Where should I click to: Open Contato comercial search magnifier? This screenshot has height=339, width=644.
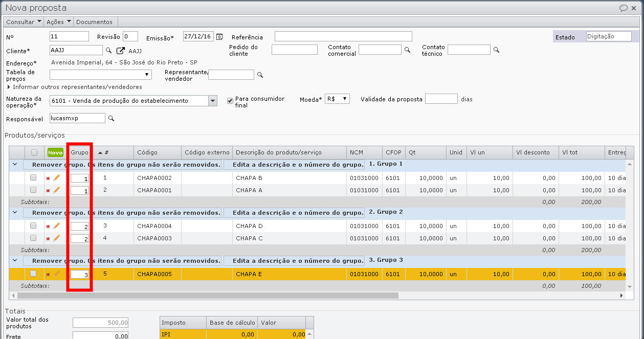point(407,50)
